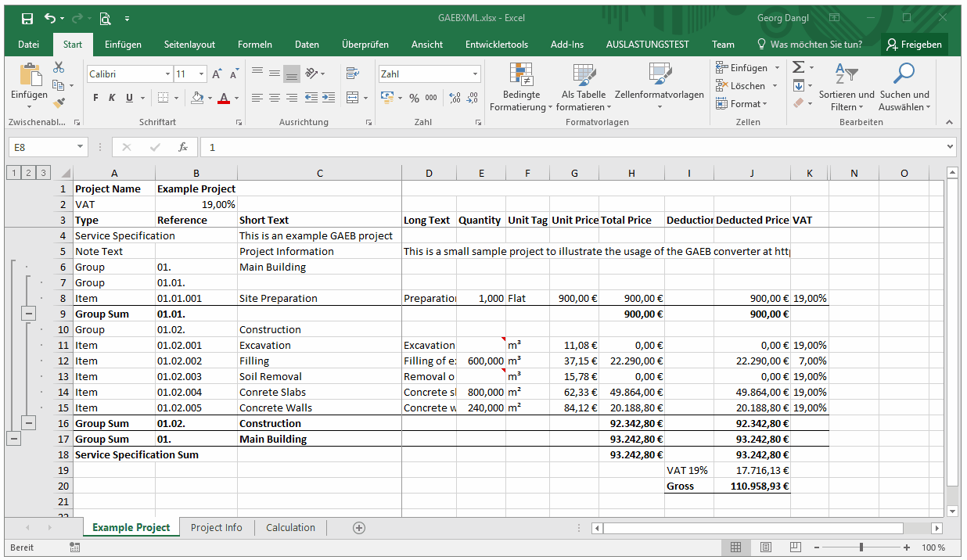Image resolution: width=967 pixels, height=560 pixels.
Task: Copy selection with the copy icon
Action: pos(59,85)
